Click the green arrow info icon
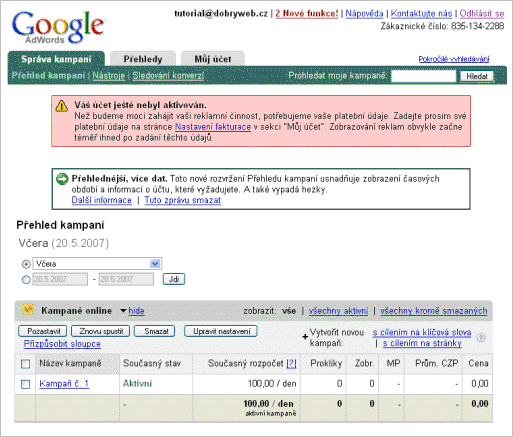This screenshot has width=513, height=437. pos(62,179)
